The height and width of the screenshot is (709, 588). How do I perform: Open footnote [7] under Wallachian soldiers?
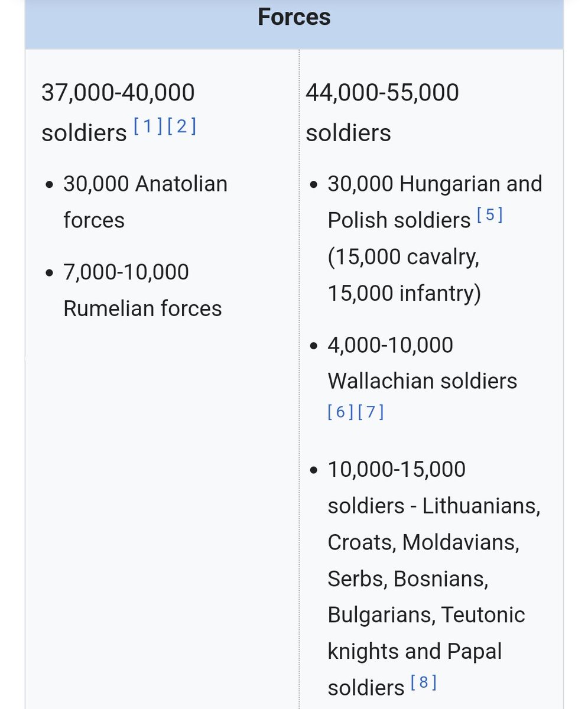pyautogui.click(x=371, y=412)
